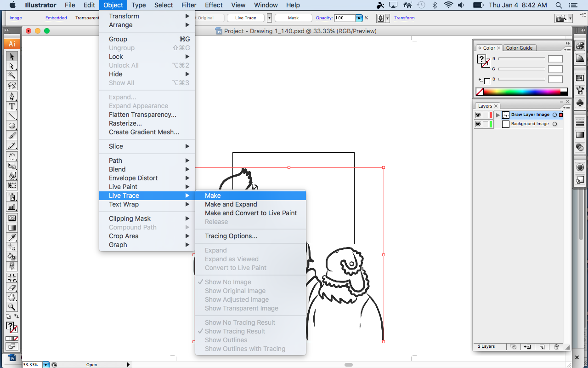This screenshot has width=588, height=368.
Task: Select the Column Graph tool
Action: pyautogui.click(x=12, y=207)
